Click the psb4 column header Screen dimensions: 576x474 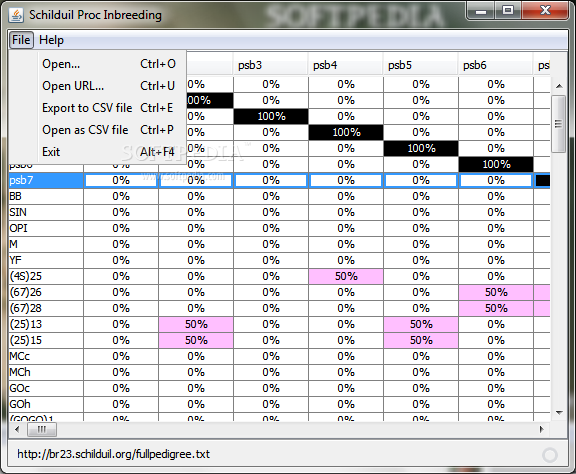(345, 65)
